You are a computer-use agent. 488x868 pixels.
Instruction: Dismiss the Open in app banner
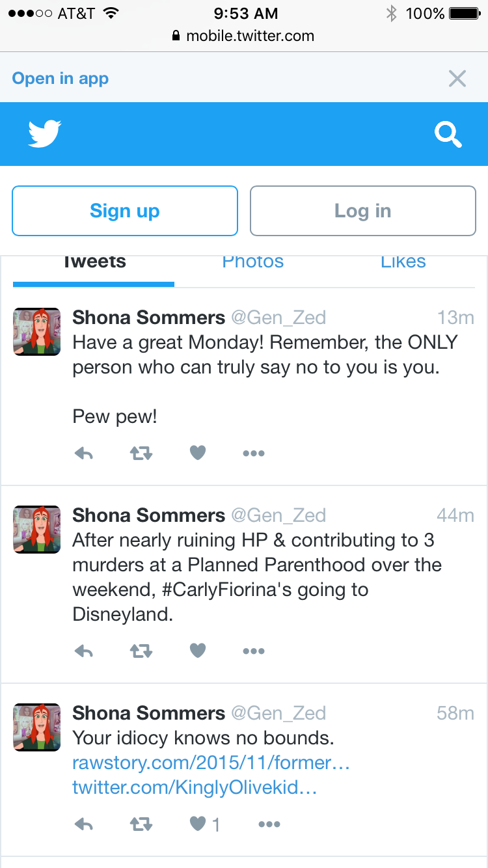(457, 79)
